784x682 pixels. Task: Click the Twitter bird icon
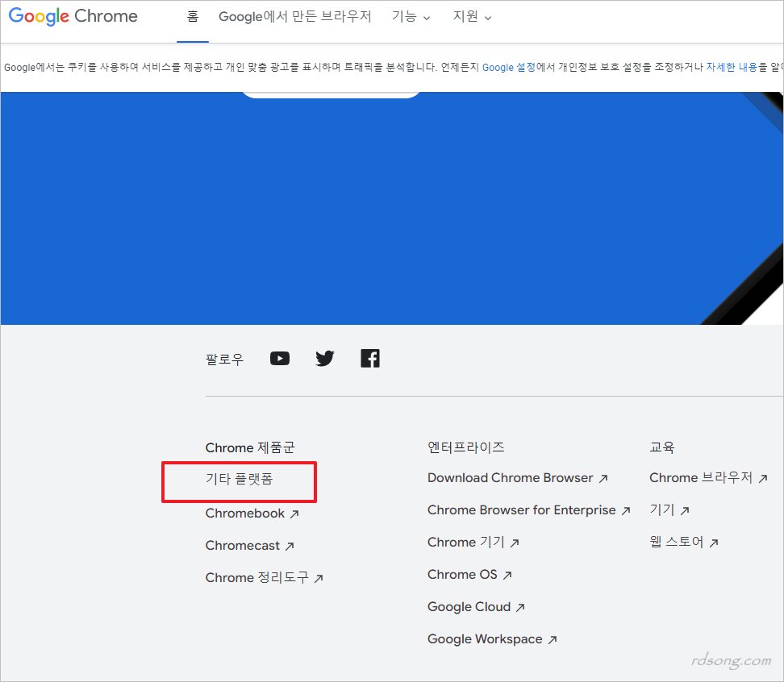click(324, 358)
